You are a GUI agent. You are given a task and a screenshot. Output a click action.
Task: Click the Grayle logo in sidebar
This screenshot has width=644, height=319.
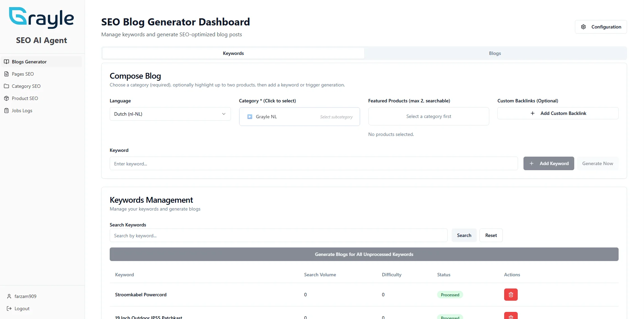click(x=41, y=18)
